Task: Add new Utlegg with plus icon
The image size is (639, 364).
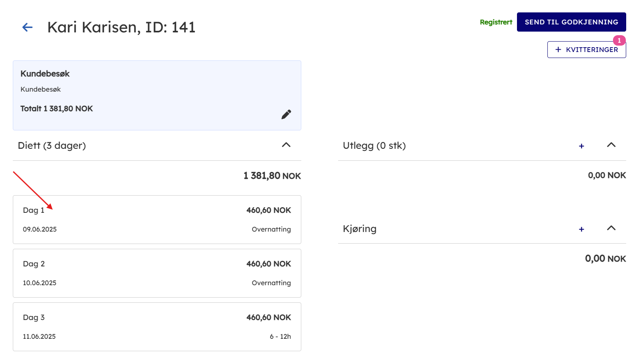Action: coord(581,146)
